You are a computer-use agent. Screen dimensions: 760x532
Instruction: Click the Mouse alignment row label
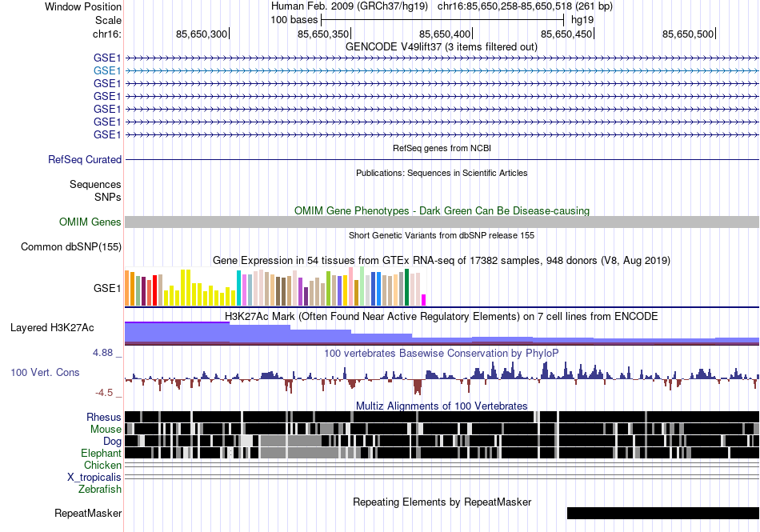click(x=106, y=430)
